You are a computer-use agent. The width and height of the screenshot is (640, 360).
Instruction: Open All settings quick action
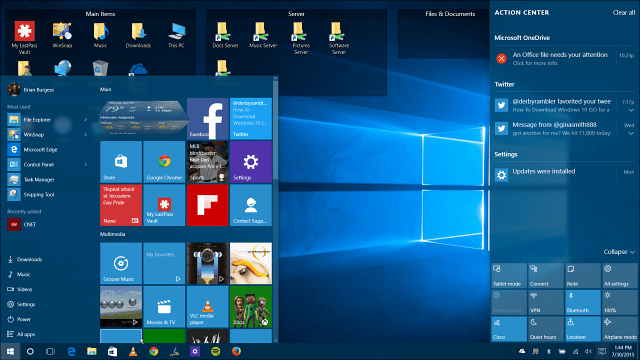(x=620, y=276)
